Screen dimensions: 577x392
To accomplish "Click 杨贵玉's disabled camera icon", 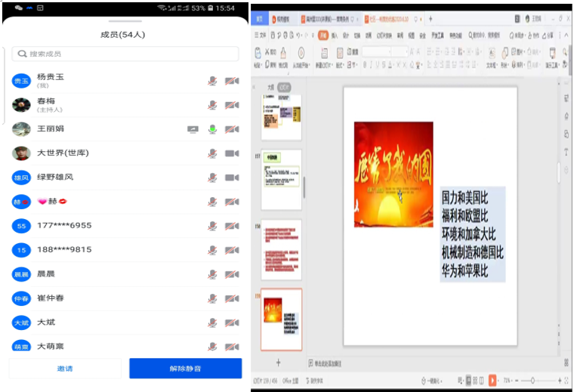I will 232,81.
